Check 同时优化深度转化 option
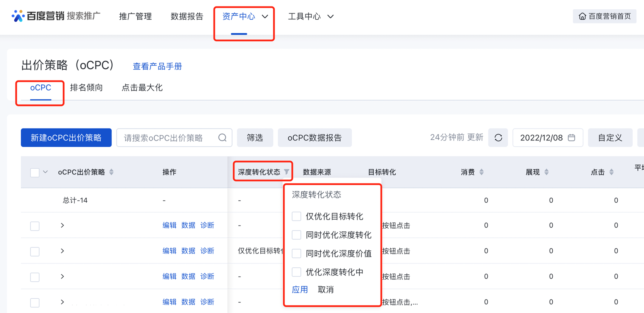Viewport: 644px width, 313px height. [297, 235]
